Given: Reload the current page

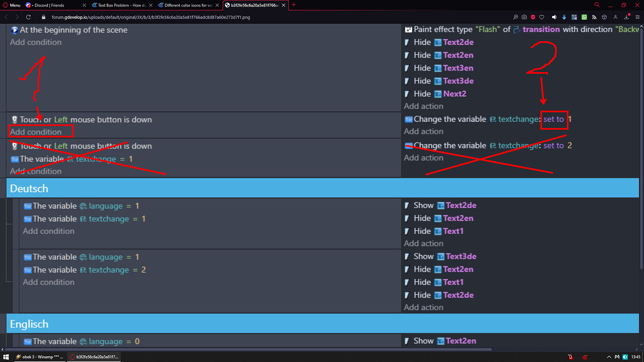Looking at the screenshot, I should [28, 17].
